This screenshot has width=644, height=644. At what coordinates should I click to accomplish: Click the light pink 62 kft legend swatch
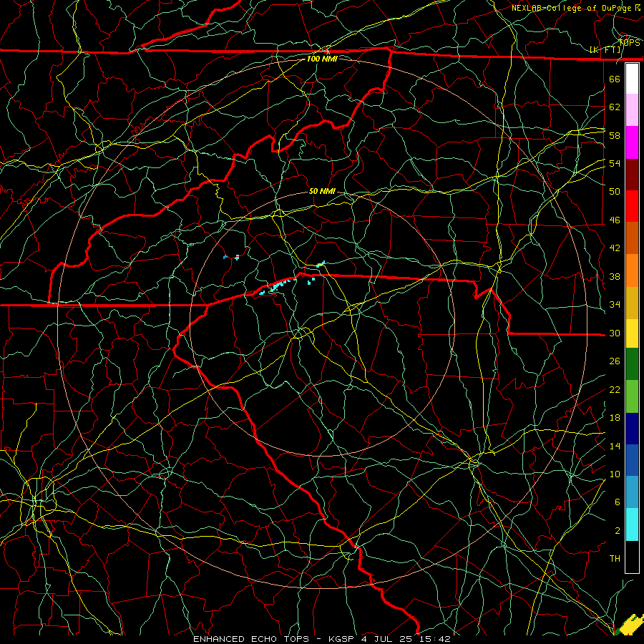[x=632, y=110]
